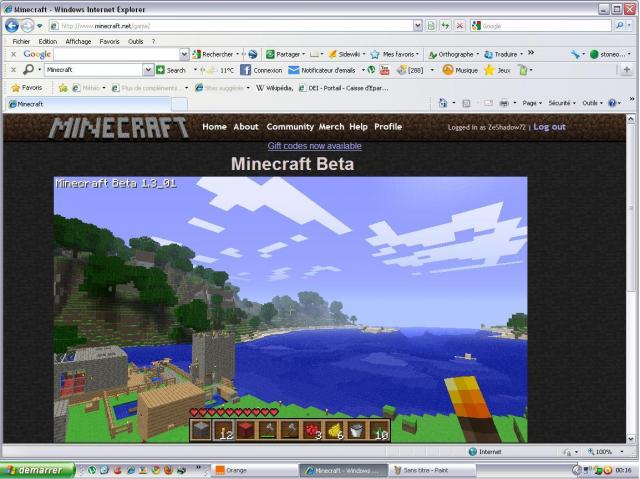Select the bucket slot in the Minecraft hotbar
The image size is (640, 479).
pos(357,430)
